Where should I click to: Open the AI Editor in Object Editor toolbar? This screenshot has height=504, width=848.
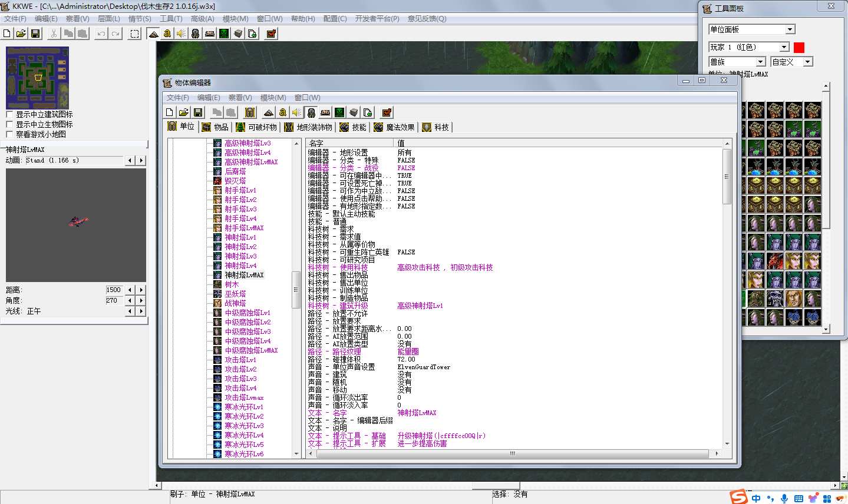point(339,112)
